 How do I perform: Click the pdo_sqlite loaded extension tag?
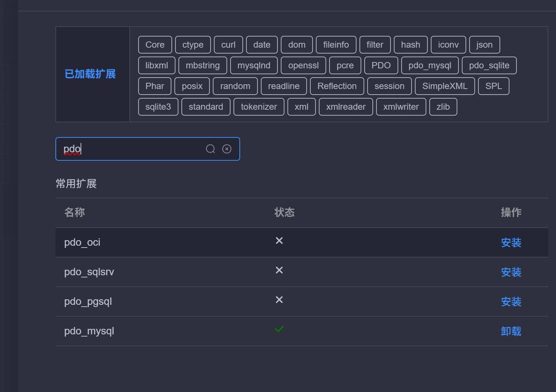tap(489, 65)
